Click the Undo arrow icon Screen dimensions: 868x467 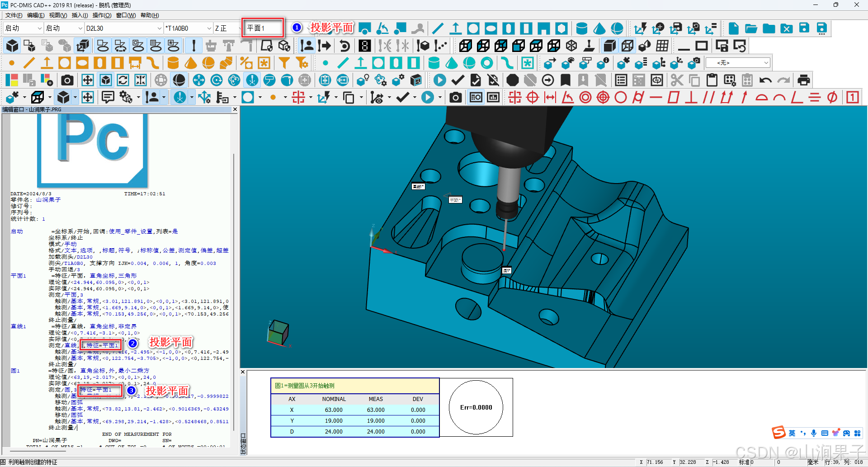(765, 80)
